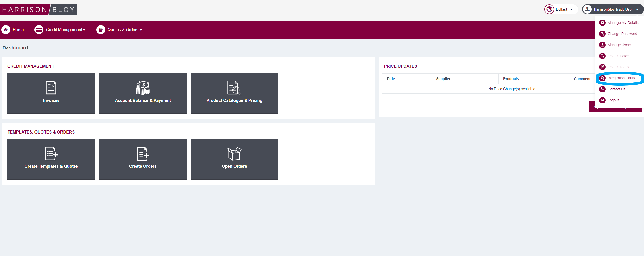Click the Create Orders tile

coord(143,160)
